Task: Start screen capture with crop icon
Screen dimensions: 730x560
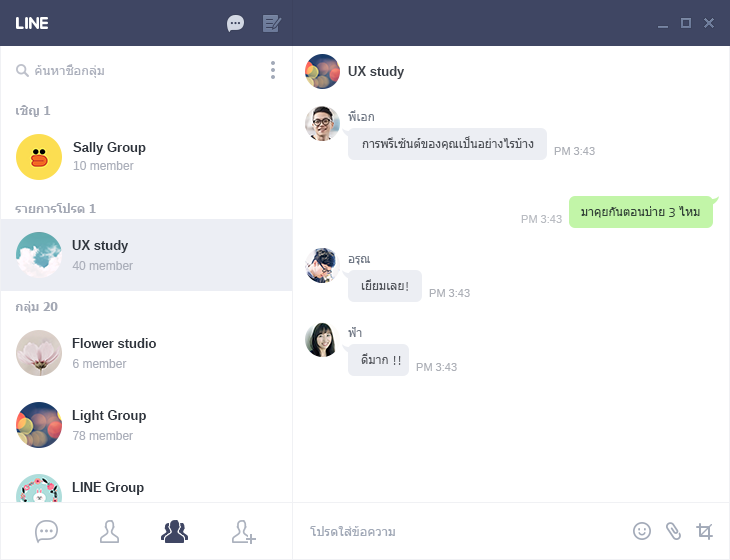Action: point(705,531)
